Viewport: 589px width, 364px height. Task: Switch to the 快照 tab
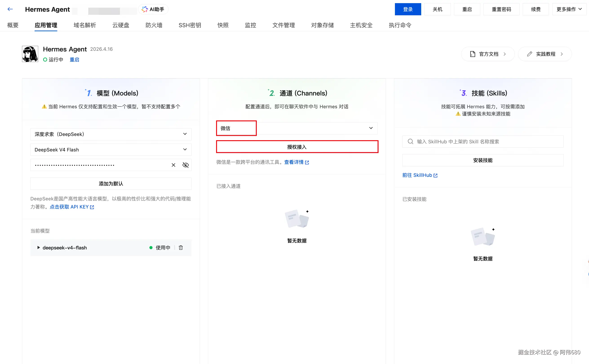(x=223, y=25)
